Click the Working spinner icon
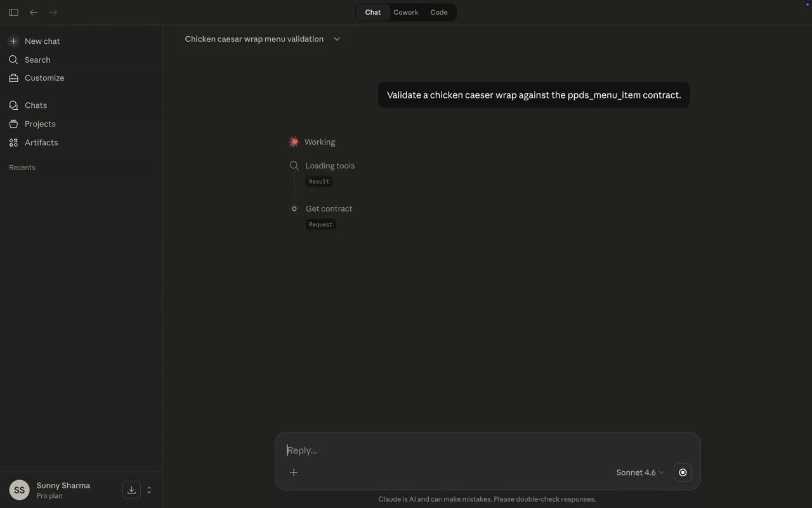Image resolution: width=812 pixels, height=508 pixels. (294, 142)
